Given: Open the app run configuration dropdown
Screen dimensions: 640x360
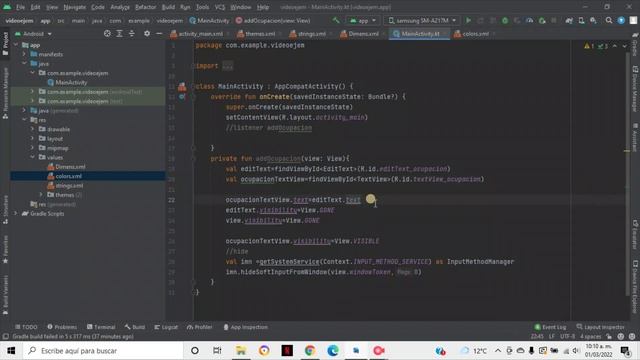Looking at the screenshot, I should pyautogui.click(x=363, y=20).
